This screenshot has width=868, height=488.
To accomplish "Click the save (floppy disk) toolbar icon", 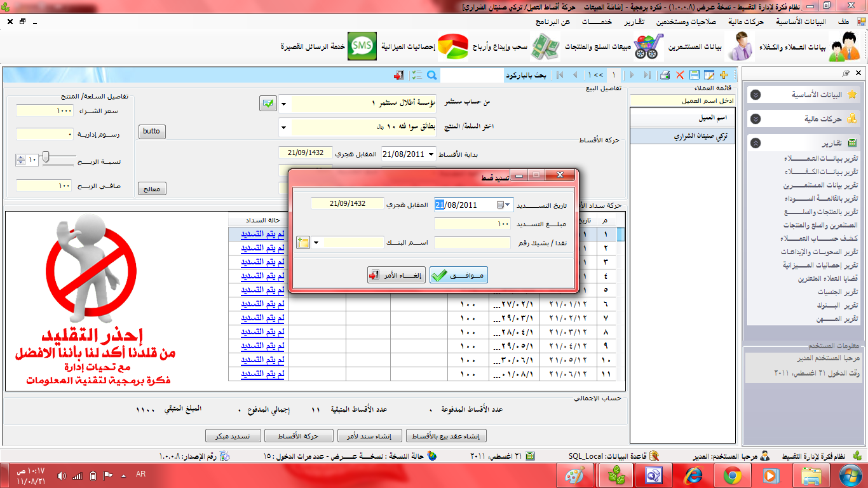I will (695, 75).
